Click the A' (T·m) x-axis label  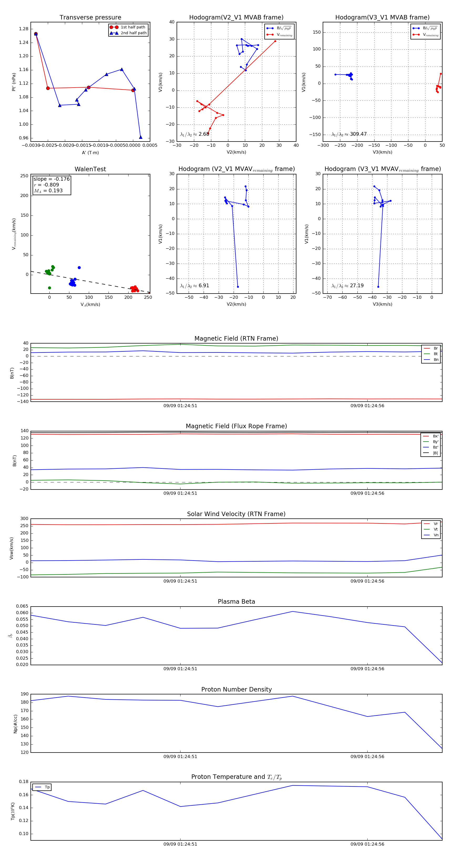[x=90, y=153]
